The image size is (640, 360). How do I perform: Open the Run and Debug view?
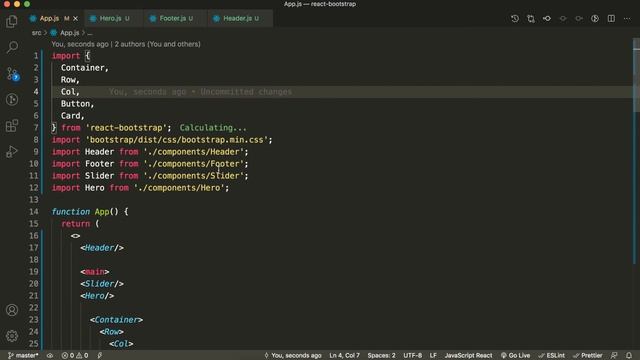12,152
